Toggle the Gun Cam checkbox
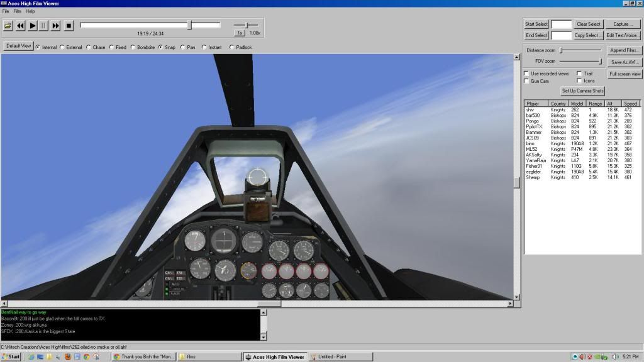The width and height of the screenshot is (644, 362). [x=526, y=81]
